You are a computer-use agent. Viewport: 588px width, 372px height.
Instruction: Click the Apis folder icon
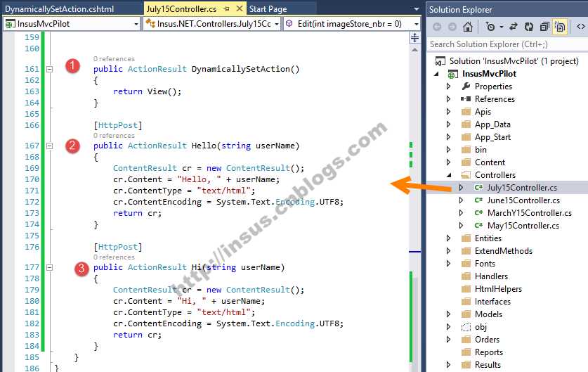tap(466, 112)
